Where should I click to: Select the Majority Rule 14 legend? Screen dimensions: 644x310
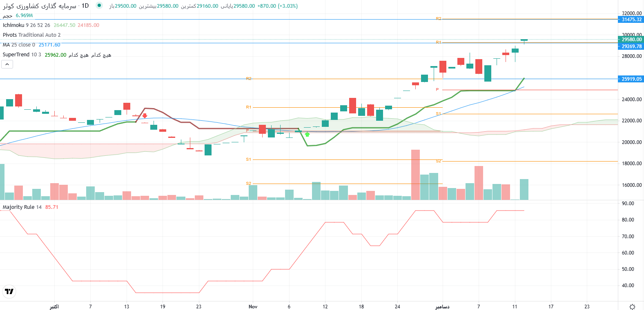click(22, 207)
